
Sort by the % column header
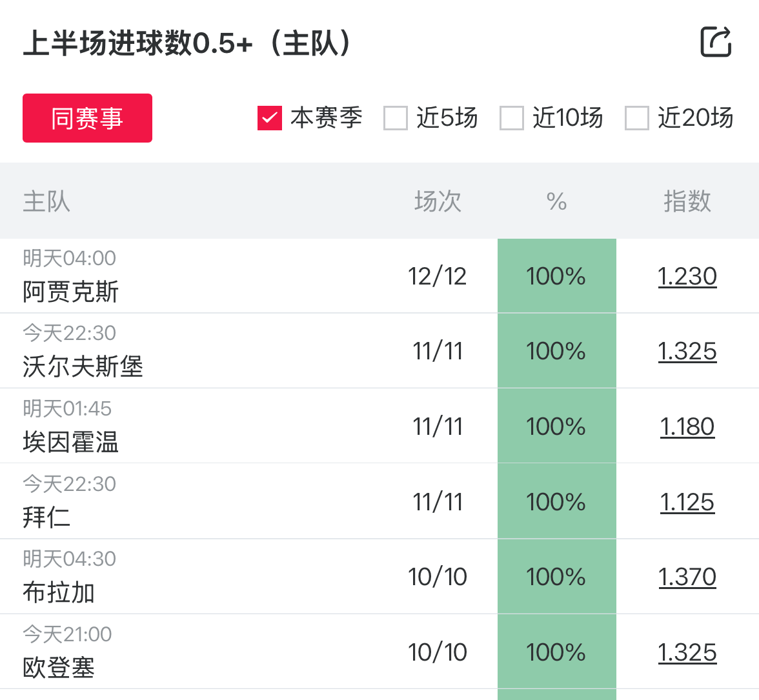tap(556, 201)
